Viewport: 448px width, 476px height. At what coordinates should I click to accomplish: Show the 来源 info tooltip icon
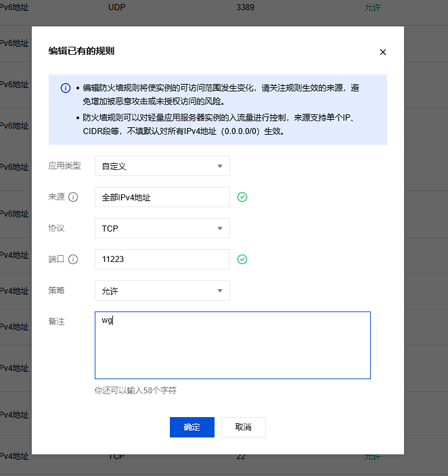coord(73,197)
